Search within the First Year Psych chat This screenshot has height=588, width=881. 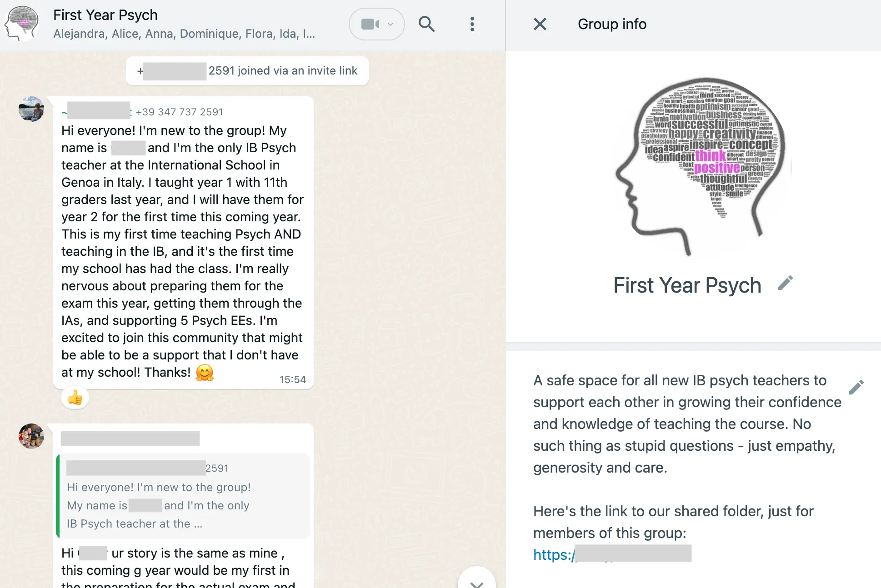(426, 24)
